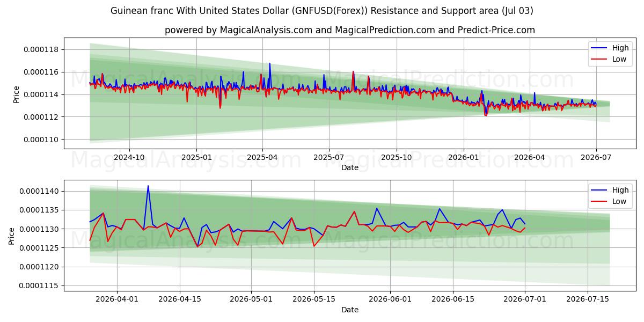Viewport: 644px width, 322px height.
Task: Click the 2026-06-15 x-axis tick label
Action: (x=453, y=300)
